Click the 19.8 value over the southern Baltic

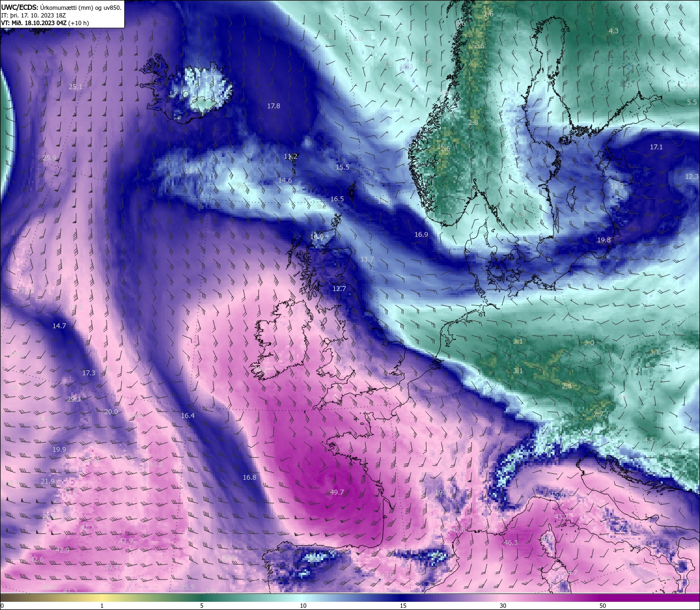(604, 240)
